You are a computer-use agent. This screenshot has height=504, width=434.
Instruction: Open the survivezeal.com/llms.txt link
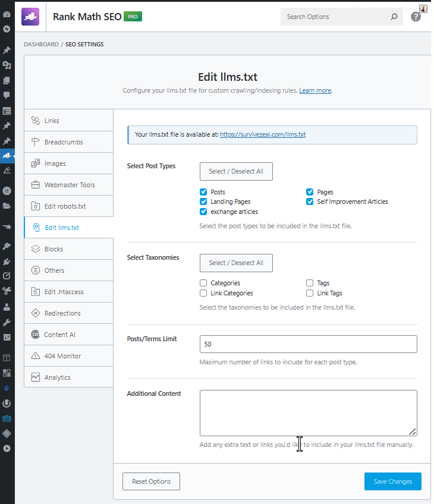tap(262, 135)
